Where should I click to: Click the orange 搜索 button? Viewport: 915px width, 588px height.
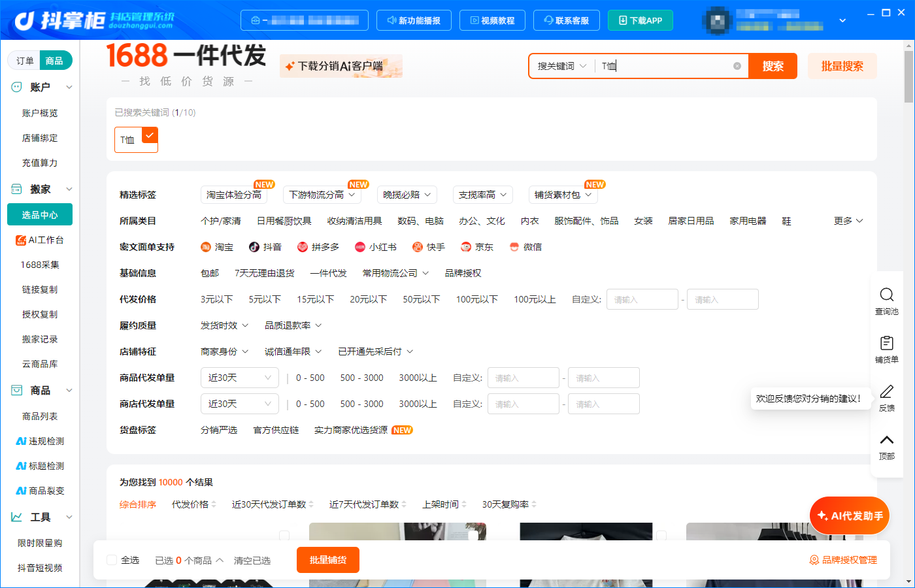(773, 66)
